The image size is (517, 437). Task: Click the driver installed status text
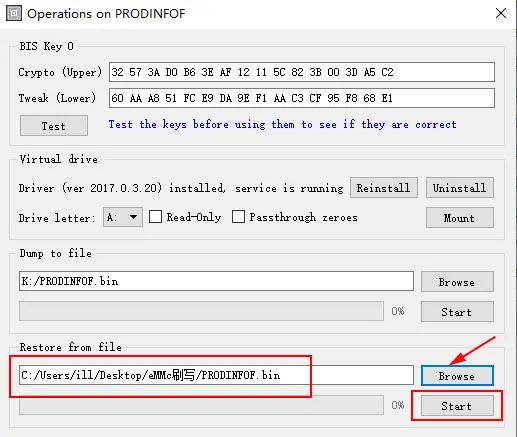point(181,188)
